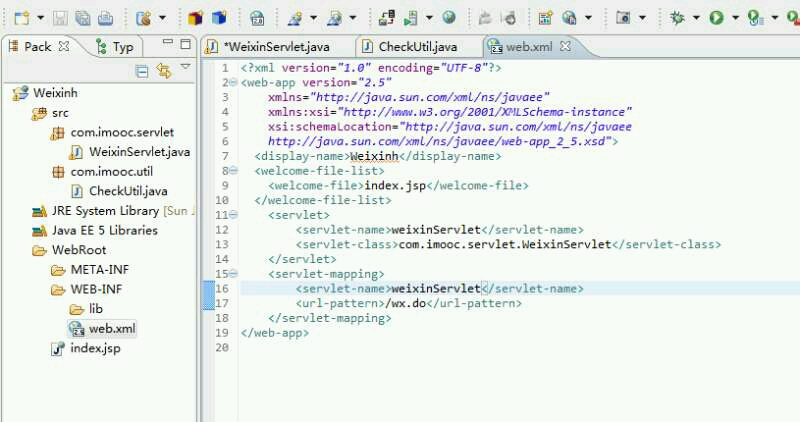Open the Debug dropdown arrow

[696, 18]
